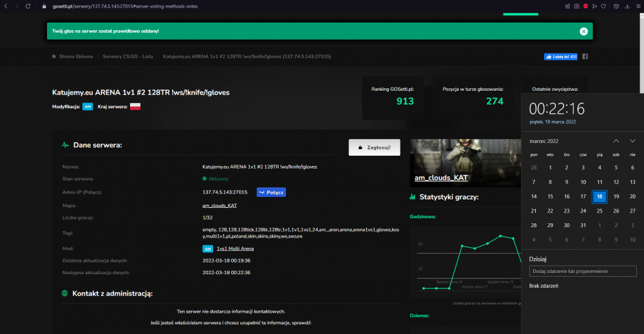Click the am_clouds_KAT map preview image
Image resolution: width=644 pixels, height=334 pixels.
click(x=466, y=163)
